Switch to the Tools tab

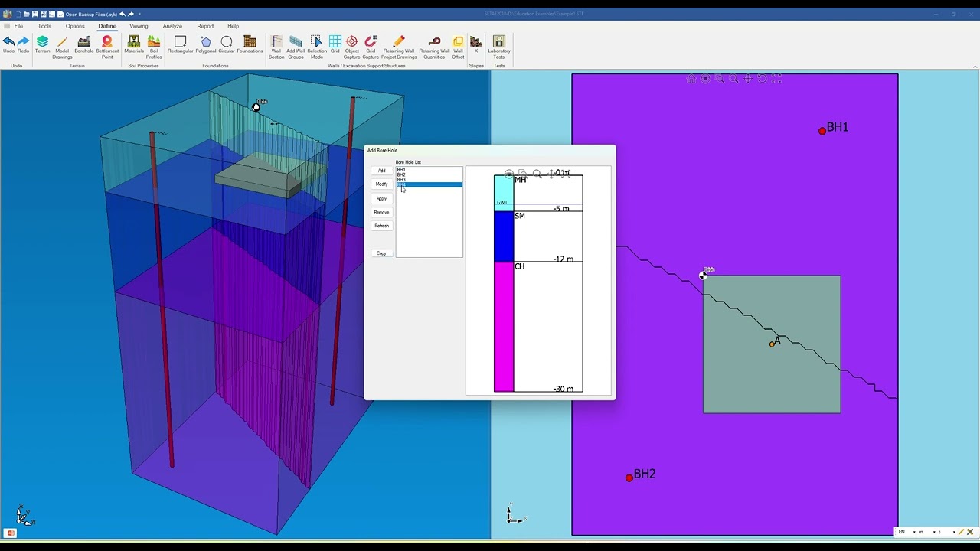44,26
